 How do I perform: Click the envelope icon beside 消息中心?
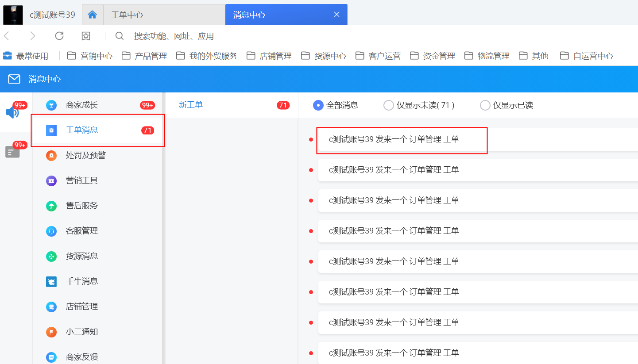[x=14, y=79]
